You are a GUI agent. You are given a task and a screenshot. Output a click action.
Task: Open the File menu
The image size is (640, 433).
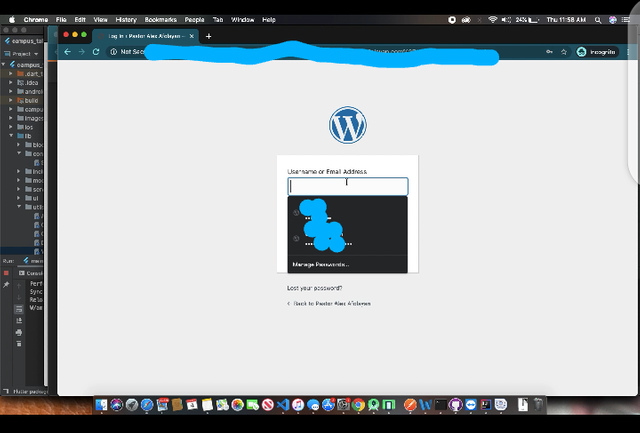(61, 20)
